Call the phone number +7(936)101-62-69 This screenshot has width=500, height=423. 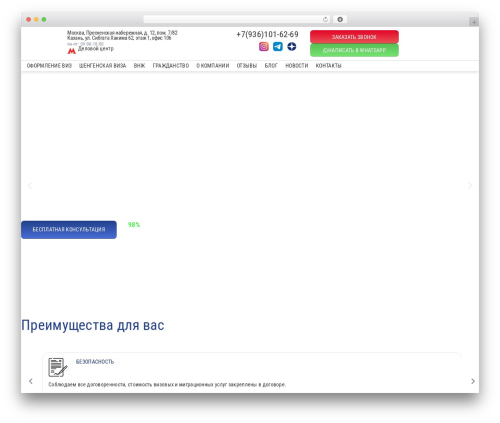pyautogui.click(x=267, y=34)
